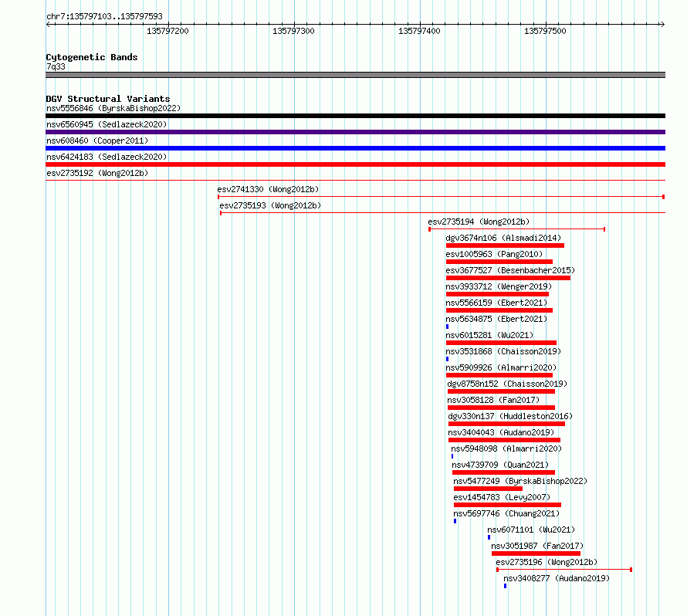Click the red nsv3051987 variant bar
The height and width of the screenshot is (616, 687).
click(536, 553)
